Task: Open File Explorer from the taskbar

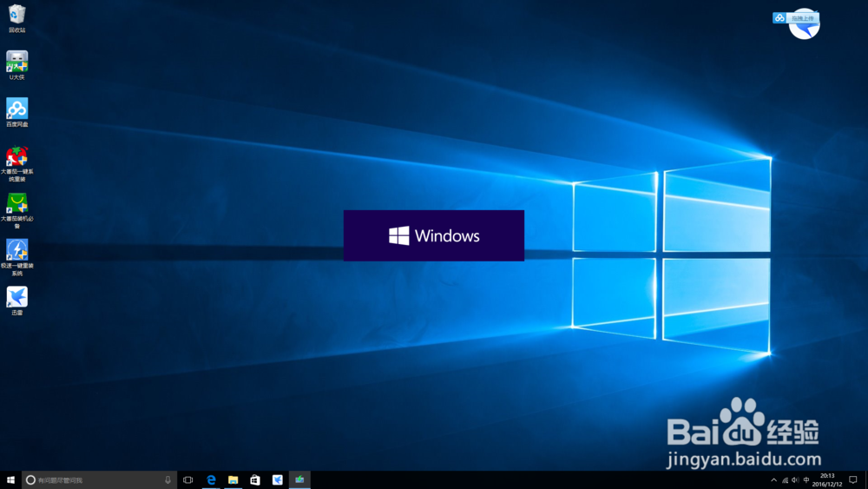Action: tap(233, 480)
